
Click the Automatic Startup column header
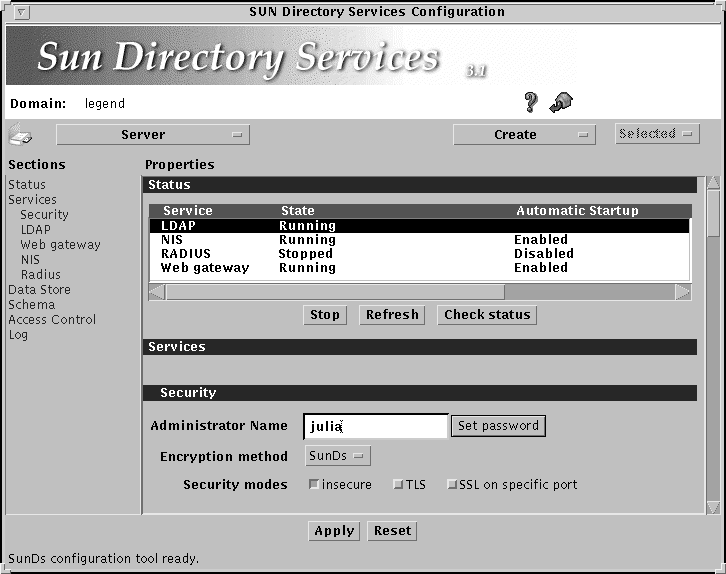[x=577, y=211]
